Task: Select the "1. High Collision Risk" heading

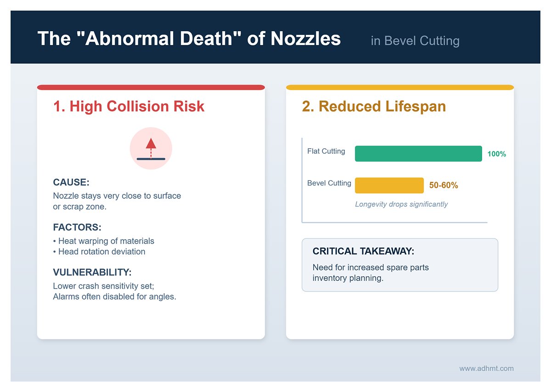Action: [x=129, y=106]
